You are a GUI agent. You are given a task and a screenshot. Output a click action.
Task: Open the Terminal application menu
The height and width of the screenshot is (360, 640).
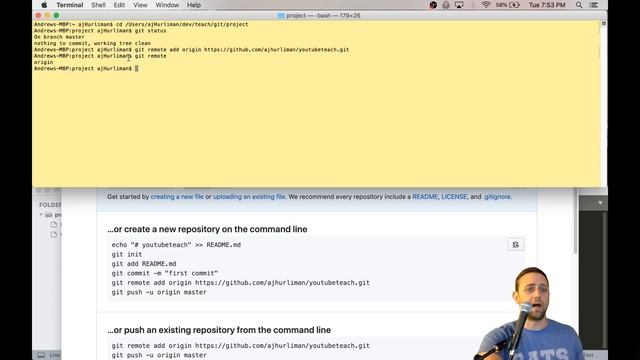[x=70, y=5]
